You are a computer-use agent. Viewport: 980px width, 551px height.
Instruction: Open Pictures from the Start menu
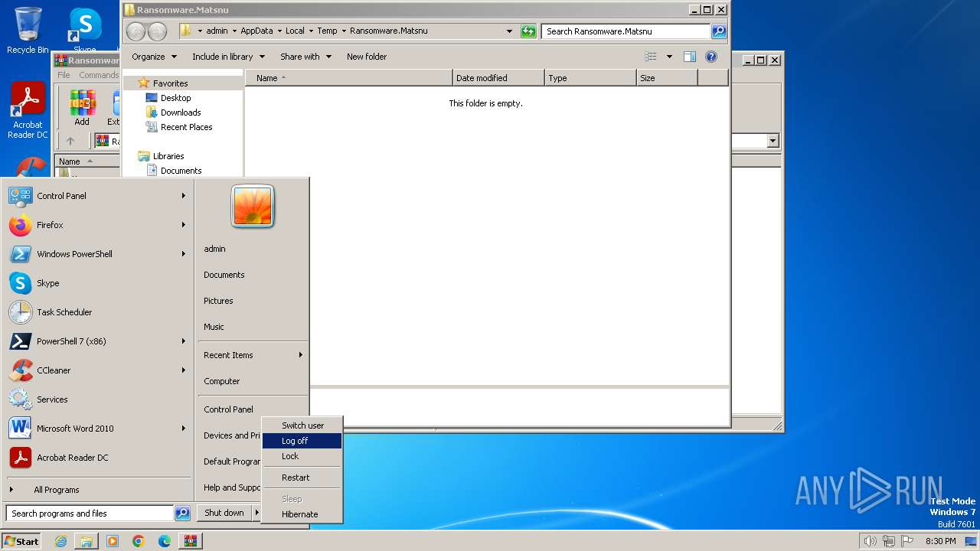(218, 301)
